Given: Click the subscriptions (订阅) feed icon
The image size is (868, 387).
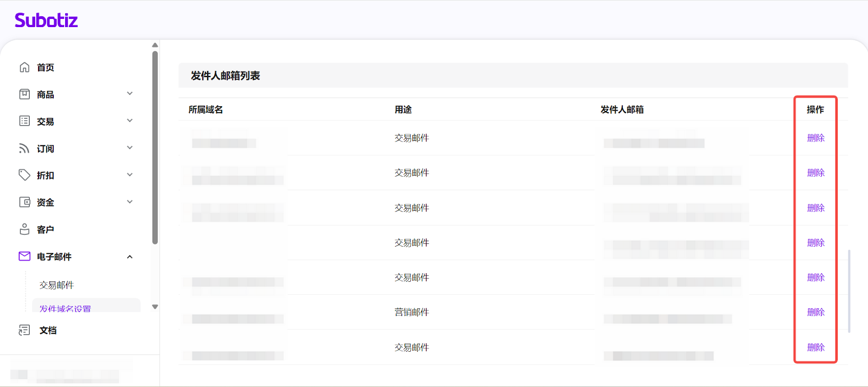Looking at the screenshot, I should (x=24, y=148).
